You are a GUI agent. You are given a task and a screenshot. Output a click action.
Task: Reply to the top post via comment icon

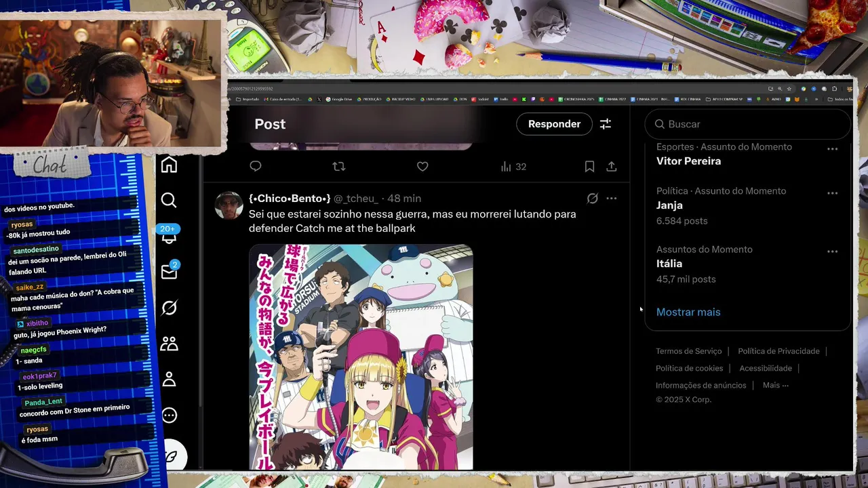[256, 166]
